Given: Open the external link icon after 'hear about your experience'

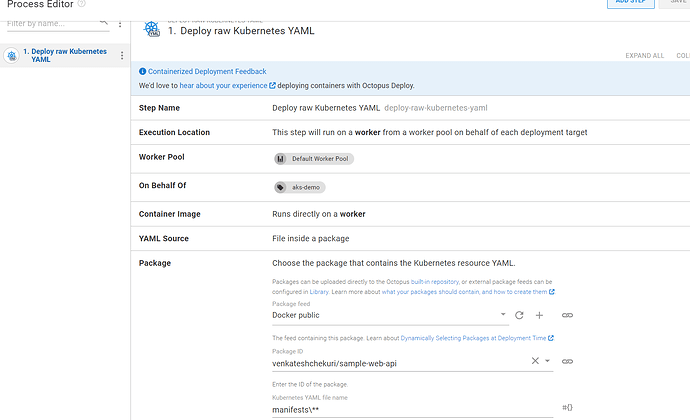Looking at the screenshot, I should (x=272, y=85).
